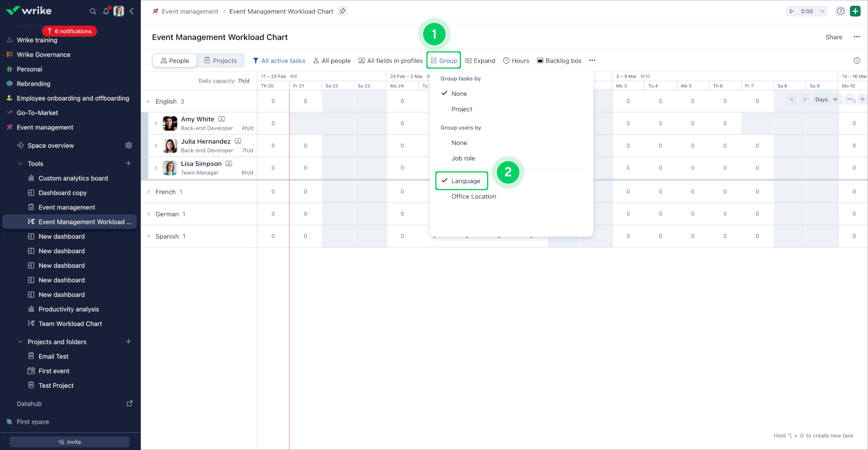
Task: Start the timer play button
Action: 791,11
